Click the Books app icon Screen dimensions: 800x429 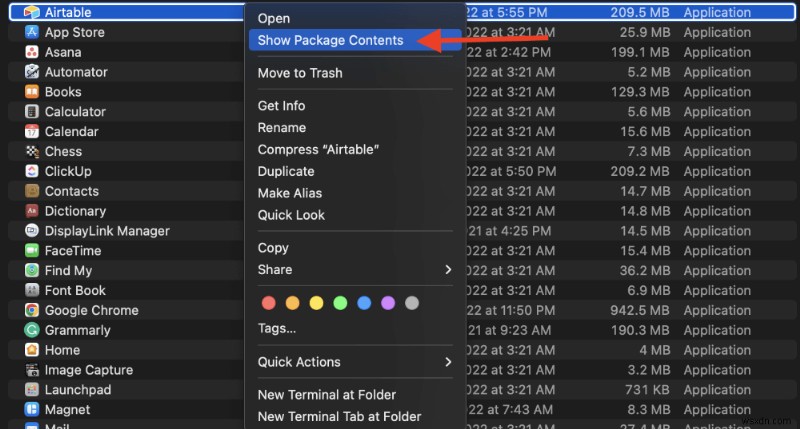point(32,92)
